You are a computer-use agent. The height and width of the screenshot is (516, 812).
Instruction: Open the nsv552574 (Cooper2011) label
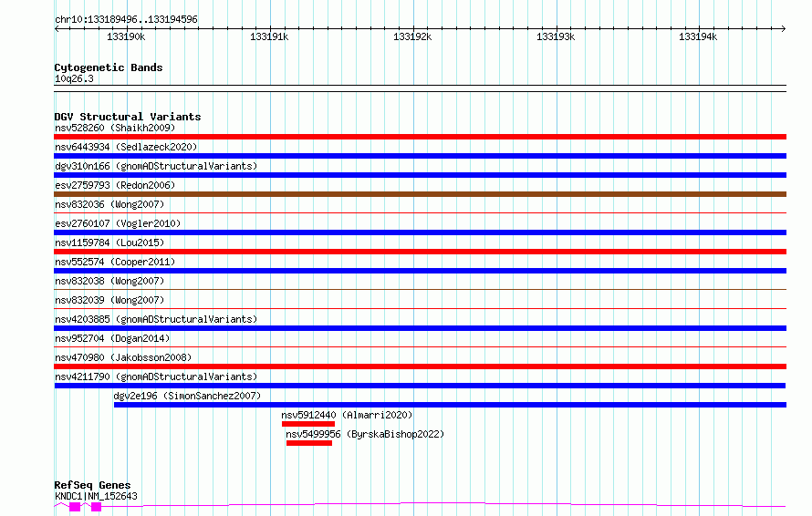point(115,262)
